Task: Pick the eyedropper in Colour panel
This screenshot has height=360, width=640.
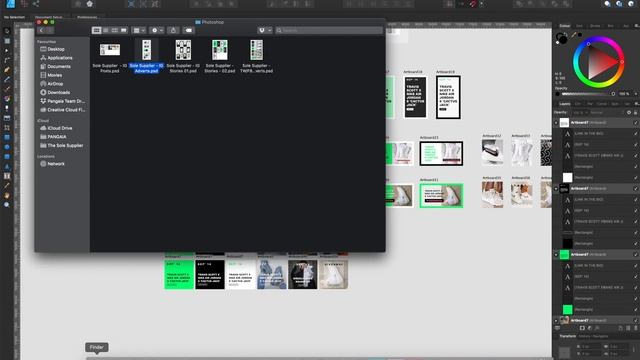Action: 574,36
